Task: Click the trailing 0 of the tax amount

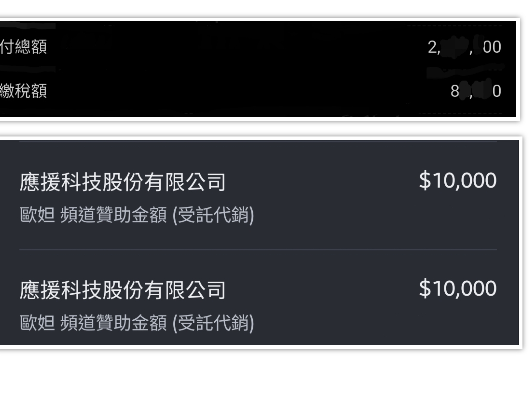Action: tap(497, 91)
